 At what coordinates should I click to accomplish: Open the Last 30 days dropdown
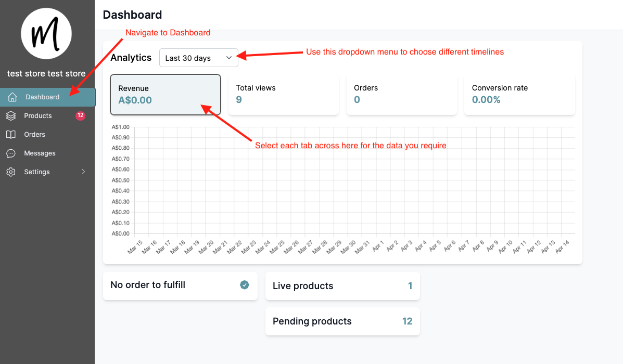tap(199, 58)
